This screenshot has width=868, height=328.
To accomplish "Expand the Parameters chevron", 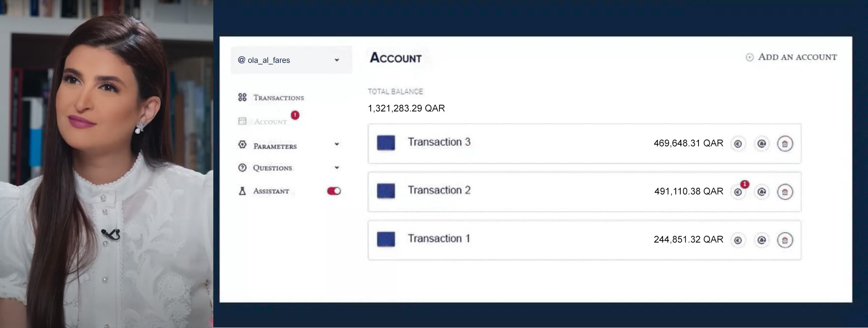I will [337, 144].
